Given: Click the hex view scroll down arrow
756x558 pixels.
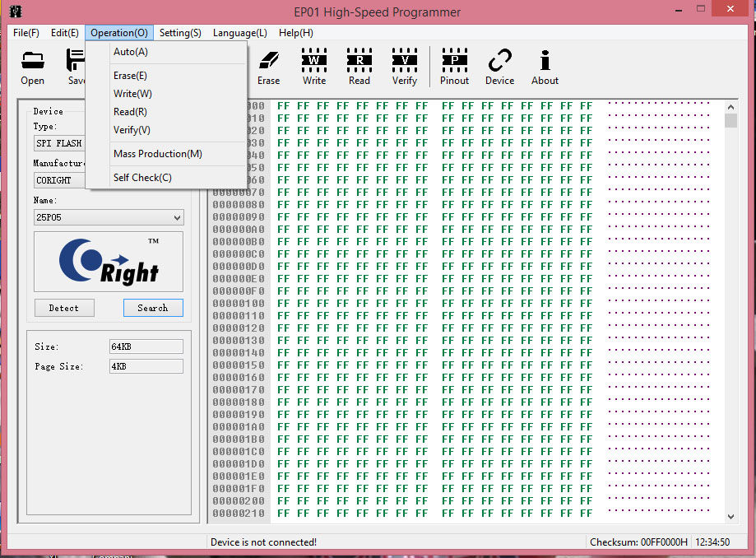Looking at the screenshot, I should click(730, 517).
